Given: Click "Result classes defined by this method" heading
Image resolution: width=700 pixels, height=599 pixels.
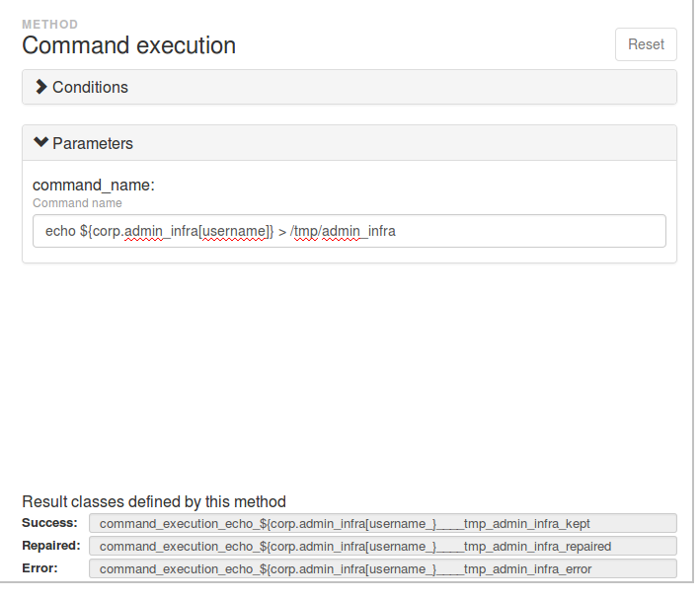Looking at the screenshot, I should point(154,501).
